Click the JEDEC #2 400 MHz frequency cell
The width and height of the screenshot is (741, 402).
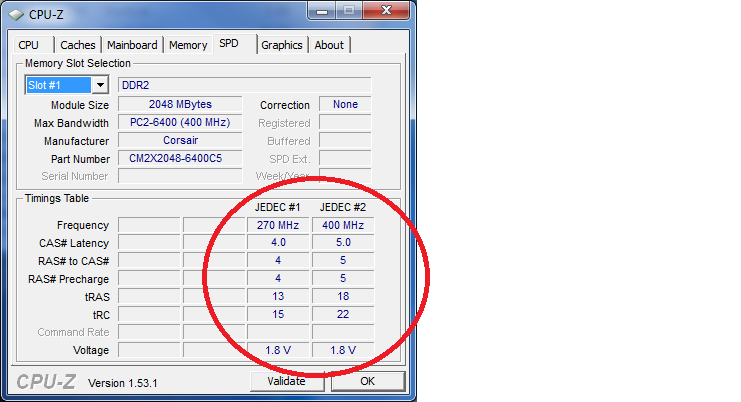point(343,225)
